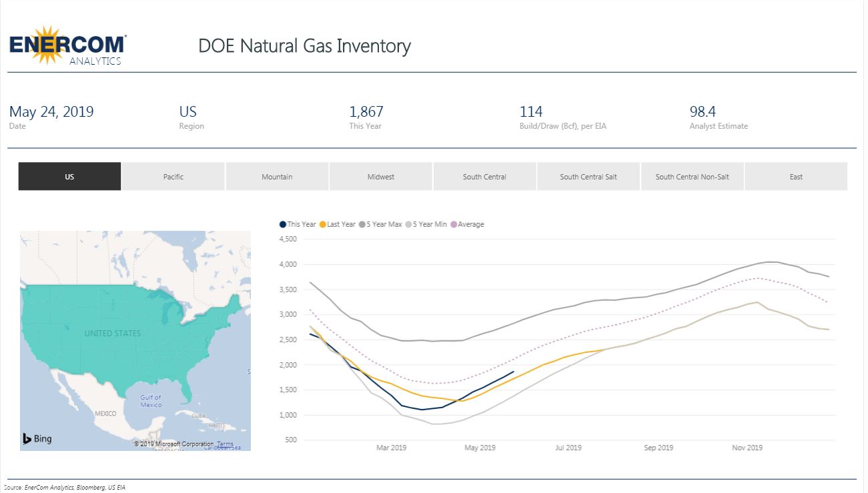This screenshot has width=868, height=493.
Task: Click the DOE Natural Gas Inventory title
Action: tap(304, 46)
